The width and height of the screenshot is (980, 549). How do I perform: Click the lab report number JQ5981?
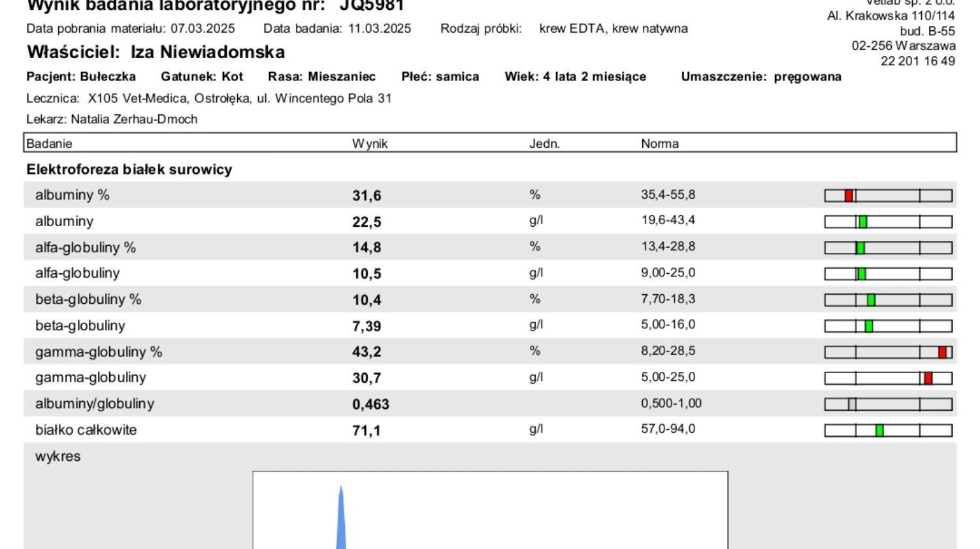coord(372,6)
